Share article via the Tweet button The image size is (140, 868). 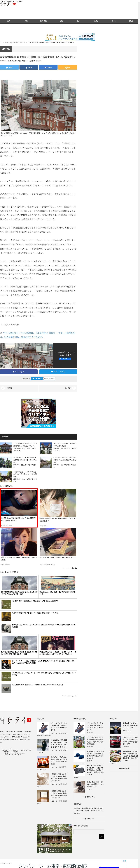pyautogui.click(x=9, y=67)
